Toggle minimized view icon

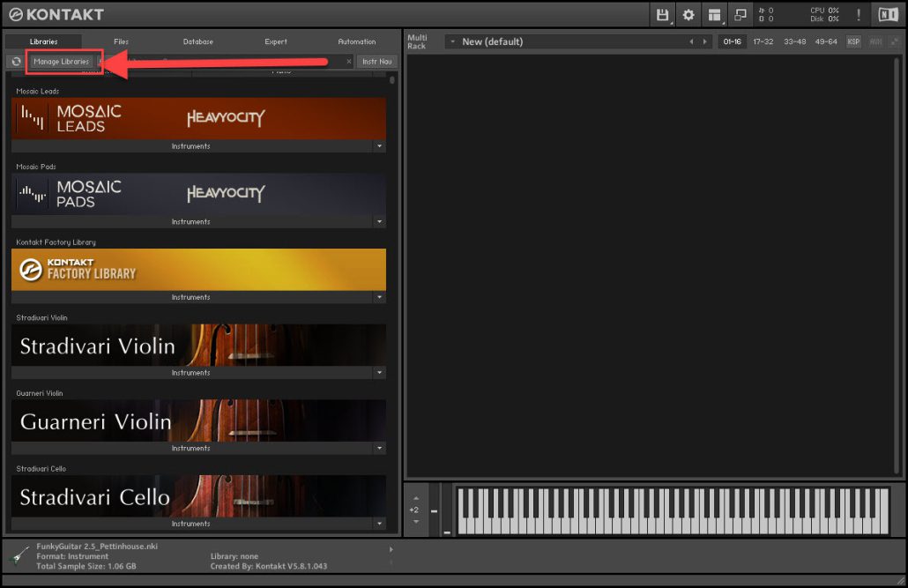(x=741, y=15)
